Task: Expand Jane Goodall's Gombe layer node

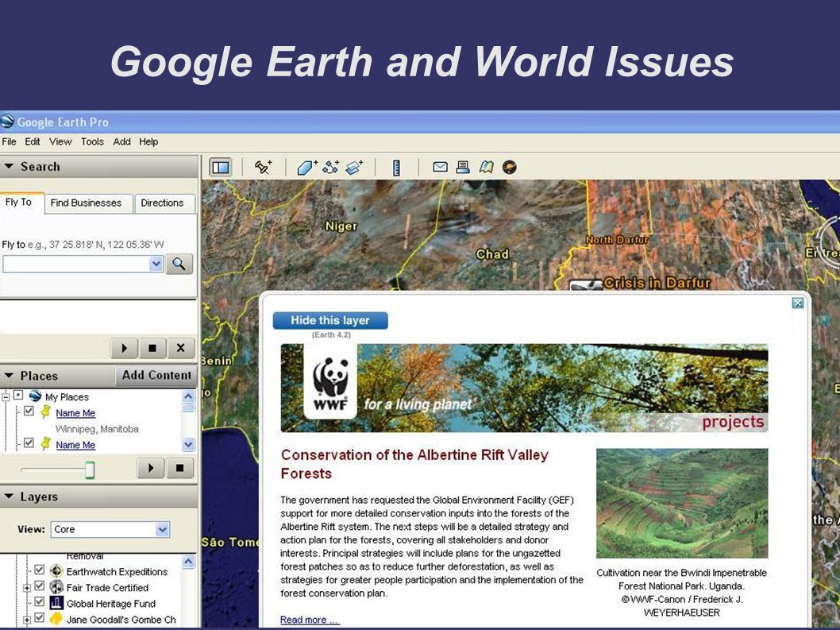Action: click(x=26, y=620)
